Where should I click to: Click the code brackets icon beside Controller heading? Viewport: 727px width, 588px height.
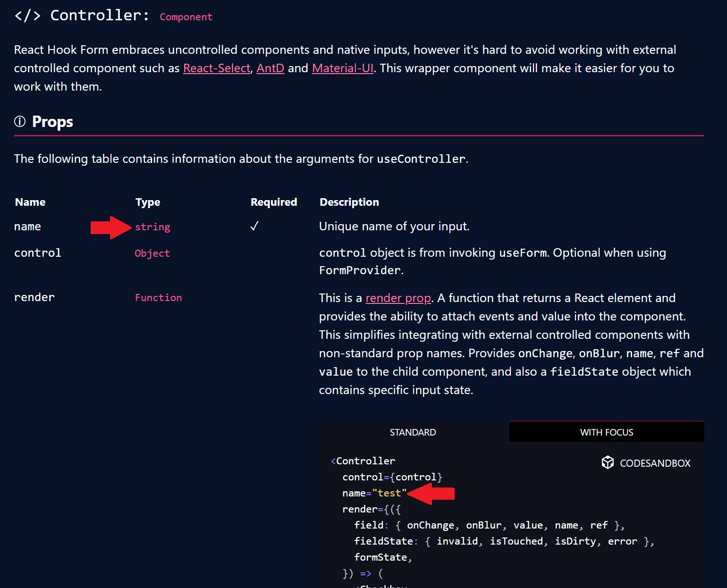point(27,15)
